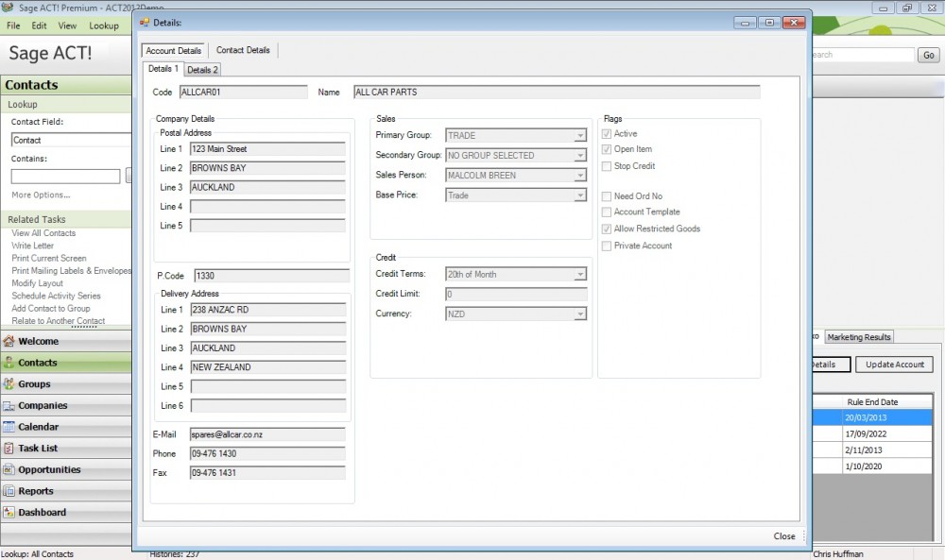Click the Contacts person icon in sidebar
The height and width of the screenshot is (560, 945).
tap(9, 363)
